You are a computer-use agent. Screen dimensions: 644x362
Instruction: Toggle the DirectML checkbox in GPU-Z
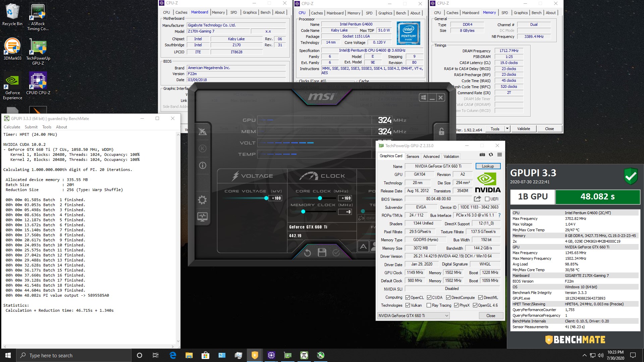tap(480, 298)
